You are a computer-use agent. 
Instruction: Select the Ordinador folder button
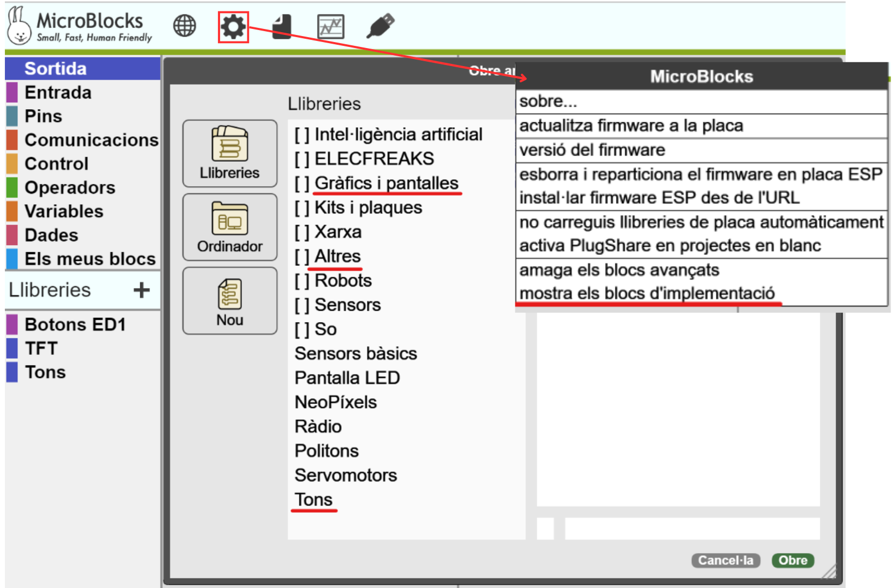pos(230,227)
